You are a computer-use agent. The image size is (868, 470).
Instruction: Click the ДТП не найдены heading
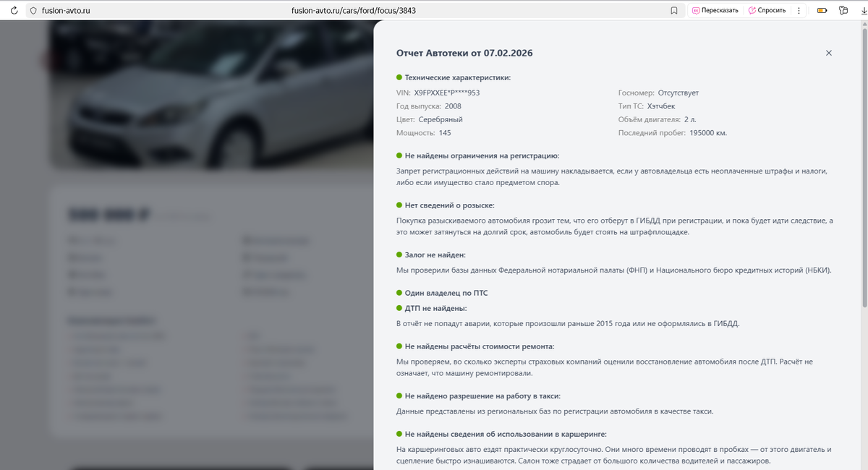(436, 308)
